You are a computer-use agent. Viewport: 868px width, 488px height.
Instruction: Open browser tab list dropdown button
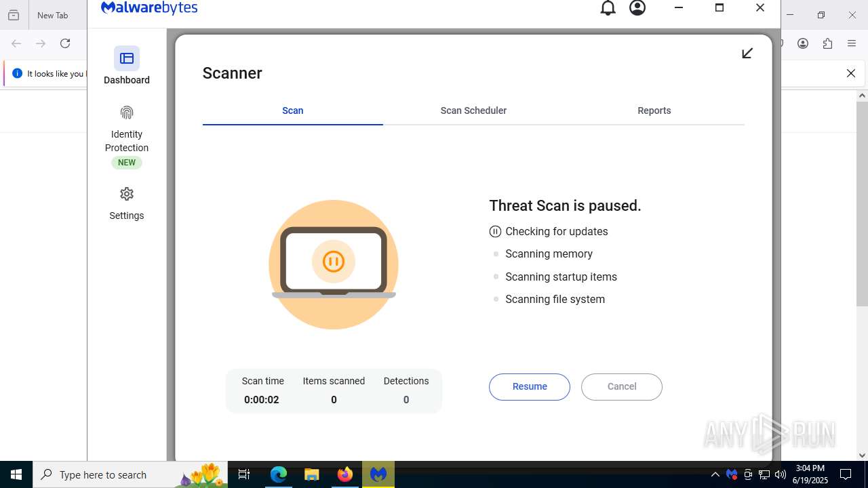point(14,15)
